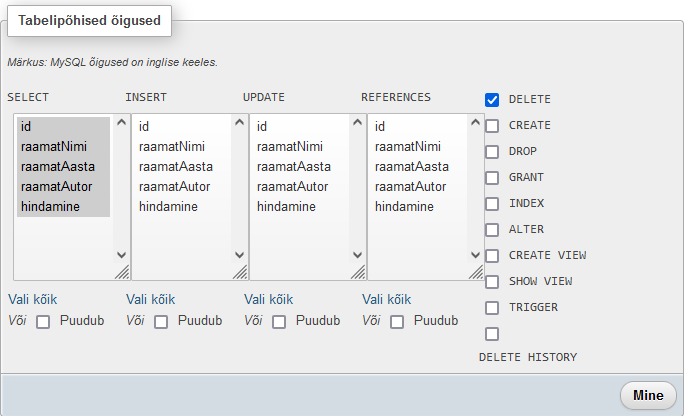Screen dimensions: 686x416
Task: Enable the DELETE HISTORY checkbox
Action: click(493, 334)
